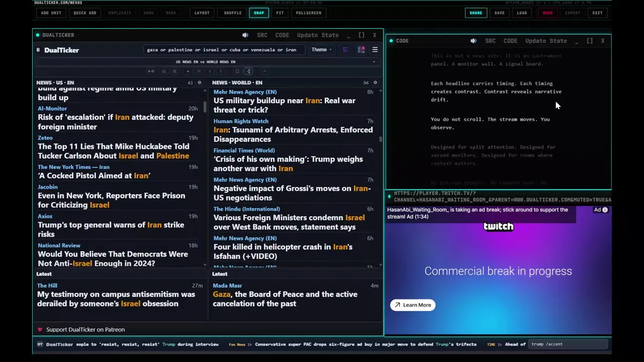
Task: Open the hamburger menu in DualTicker
Action: pyautogui.click(x=375, y=50)
